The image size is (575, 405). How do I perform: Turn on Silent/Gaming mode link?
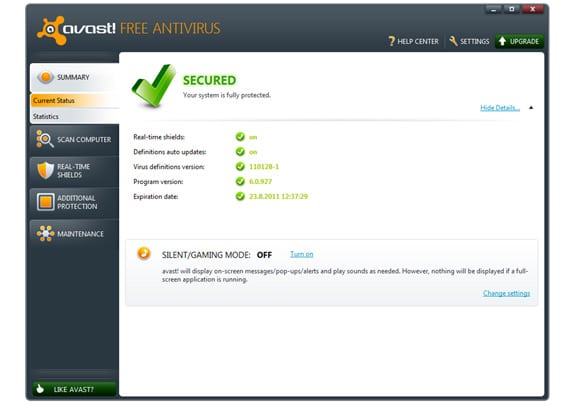point(301,254)
